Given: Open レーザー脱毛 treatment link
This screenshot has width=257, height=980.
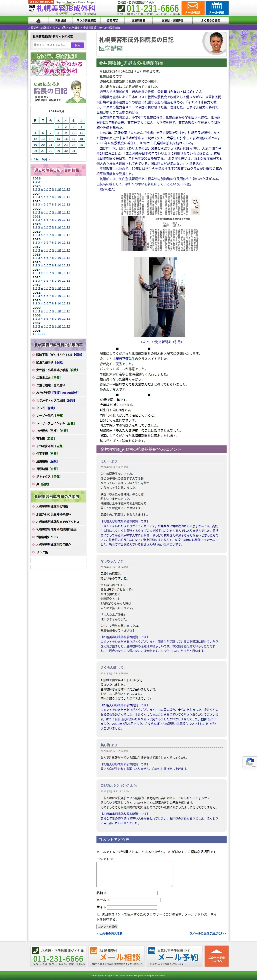Looking at the screenshot, I should 50,415.
